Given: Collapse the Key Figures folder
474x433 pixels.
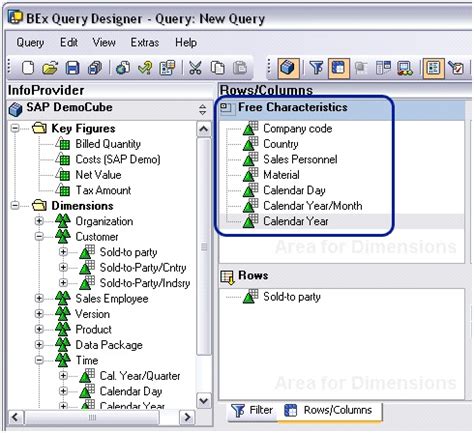Looking at the screenshot, I should [x=15, y=128].
